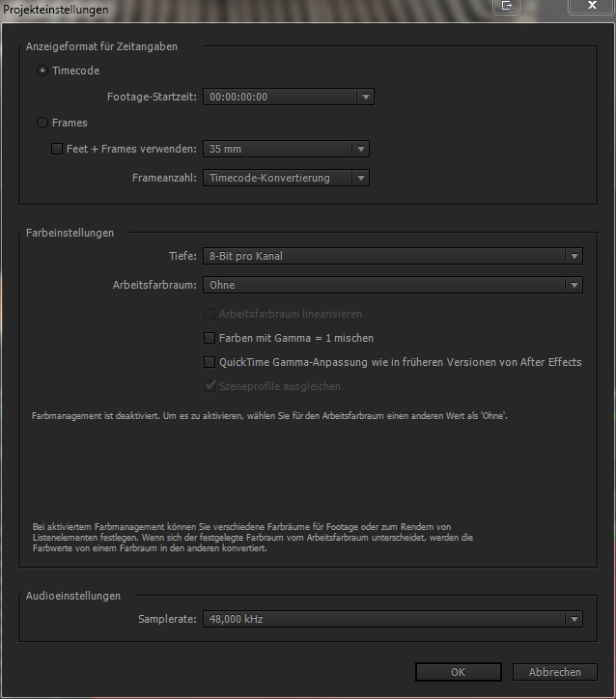This screenshot has height=699, width=616.
Task: Open the Tiefe 8-Bit pro Kanal dropdown
Action: click(x=392, y=256)
